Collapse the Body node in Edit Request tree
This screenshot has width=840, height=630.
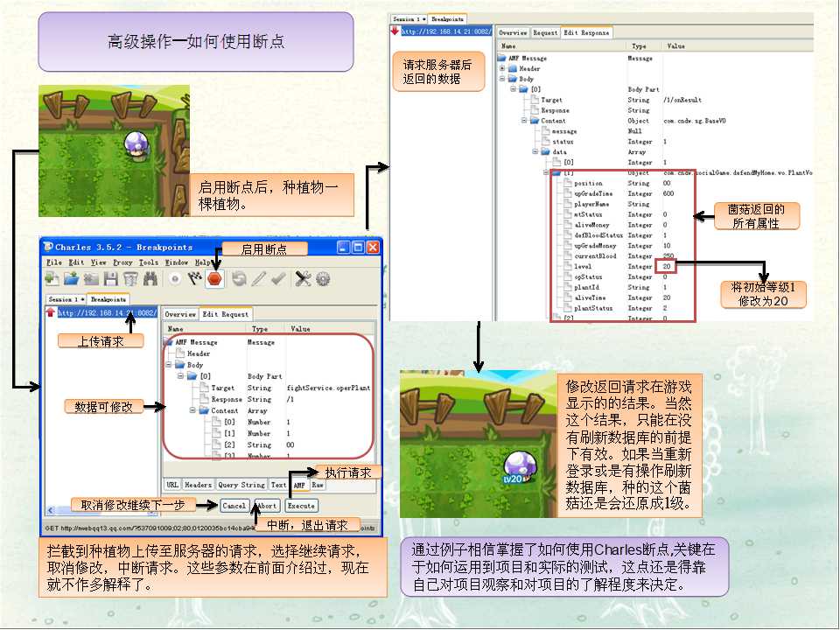169,365
